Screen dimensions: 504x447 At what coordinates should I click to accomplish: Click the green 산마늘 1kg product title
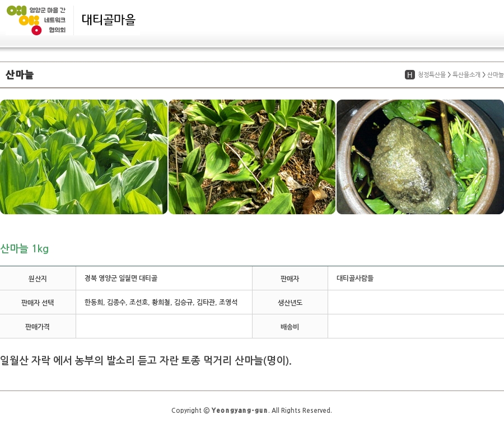click(25, 249)
